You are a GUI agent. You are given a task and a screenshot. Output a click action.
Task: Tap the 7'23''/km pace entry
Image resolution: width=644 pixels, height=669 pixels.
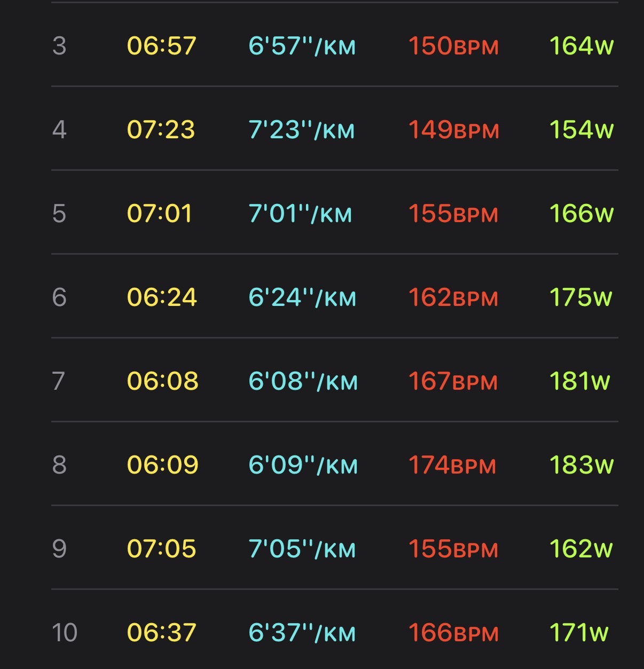(x=302, y=130)
